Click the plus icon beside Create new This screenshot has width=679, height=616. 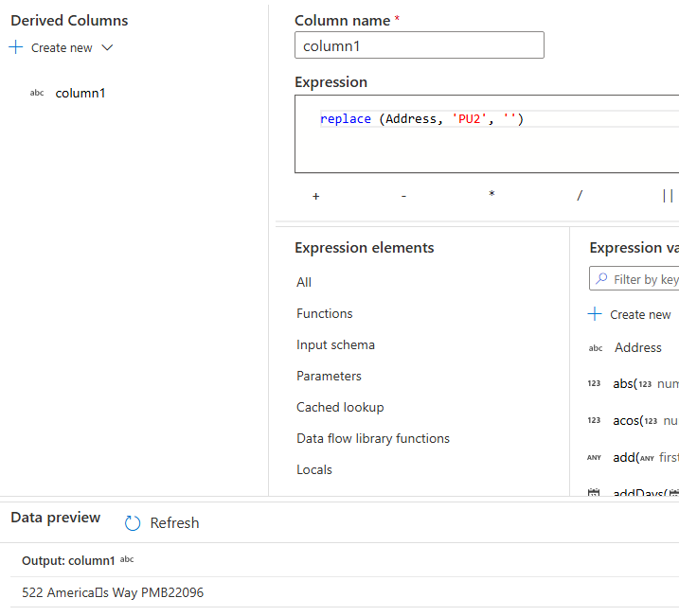coord(15,47)
